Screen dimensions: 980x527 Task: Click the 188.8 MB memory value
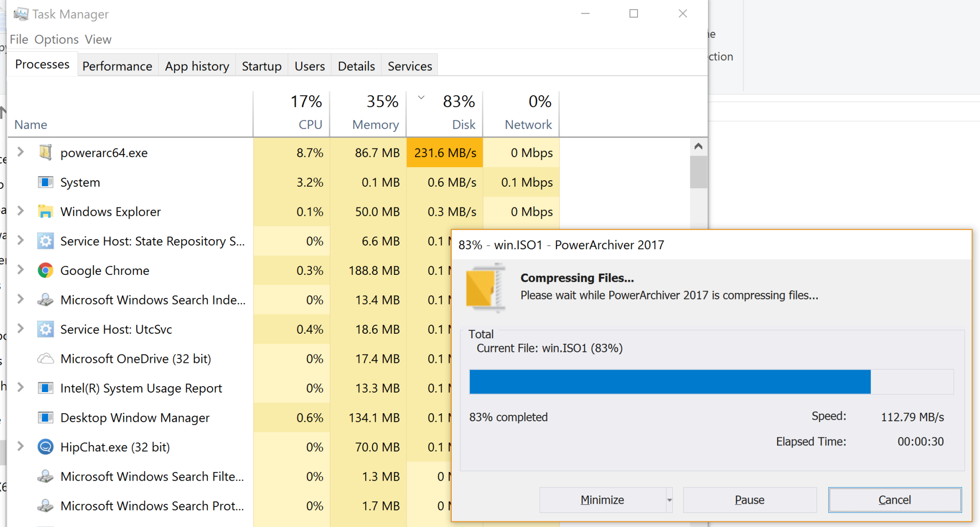[x=374, y=270]
